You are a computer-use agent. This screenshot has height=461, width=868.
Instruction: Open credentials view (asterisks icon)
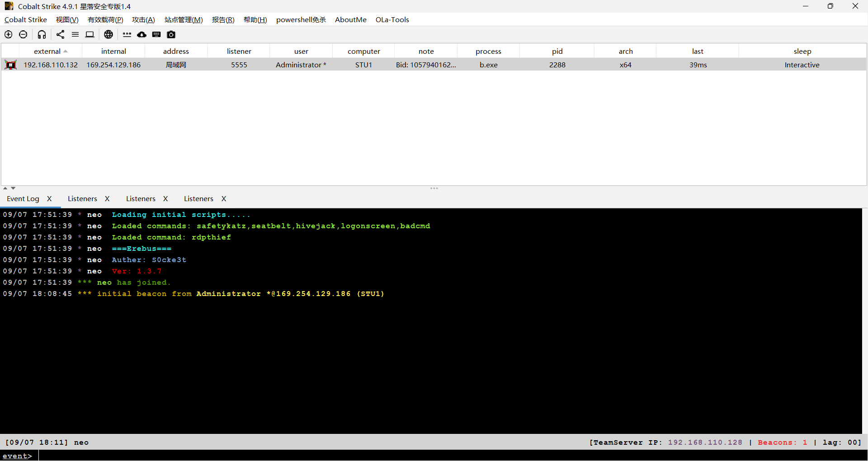(127, 34)
